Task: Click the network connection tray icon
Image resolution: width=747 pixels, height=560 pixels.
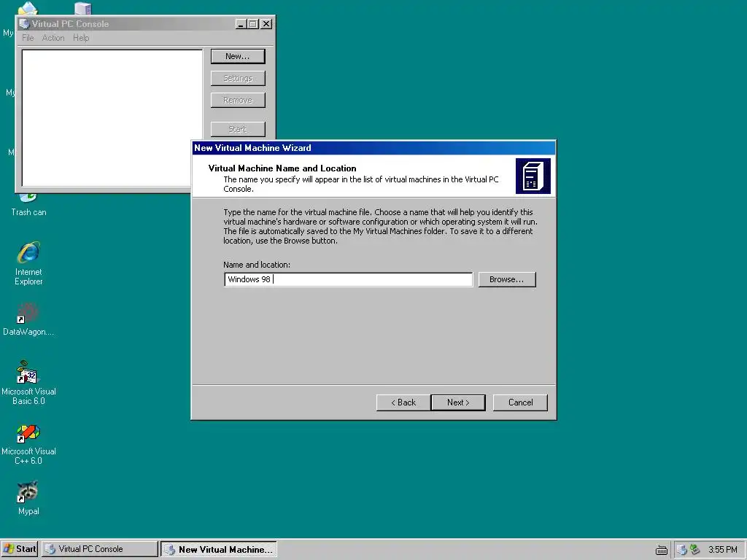Action: 695,550
